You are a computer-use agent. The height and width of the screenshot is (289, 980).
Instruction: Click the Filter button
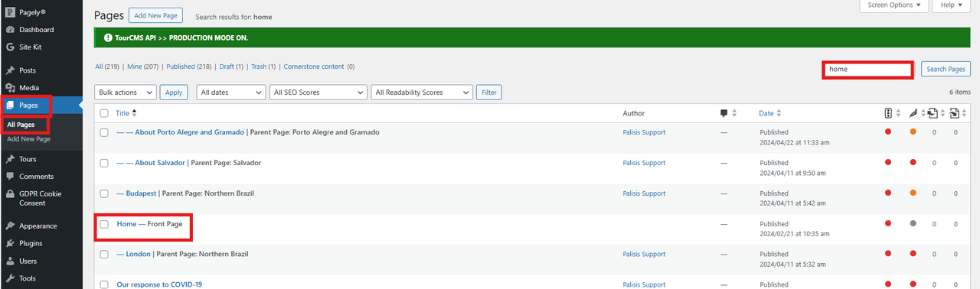(488, 93)
